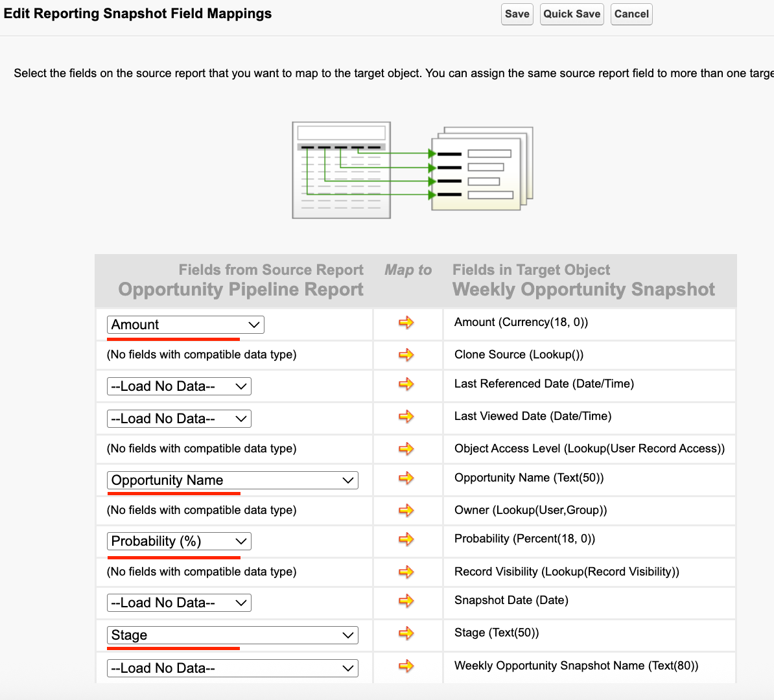Click the arrow icon for Last Referenced Date
Viewport: 774px width, 700px height.
point(406,384)
